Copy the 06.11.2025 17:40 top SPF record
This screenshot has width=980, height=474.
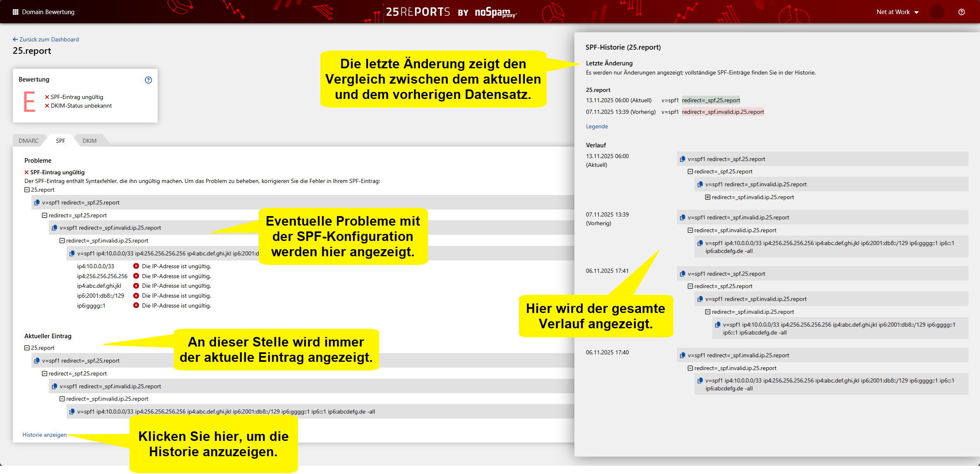[x=682, y=355]
